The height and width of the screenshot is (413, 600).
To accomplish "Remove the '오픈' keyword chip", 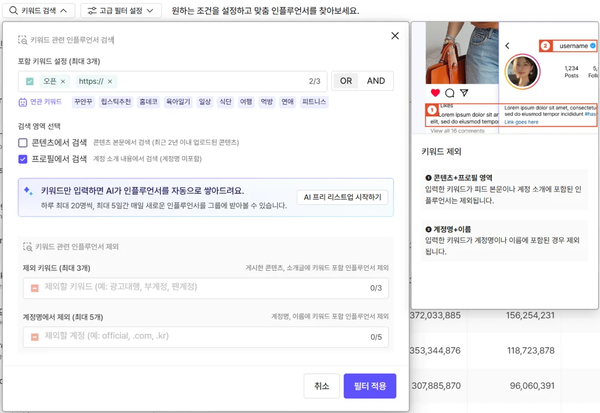I will 62,81.
